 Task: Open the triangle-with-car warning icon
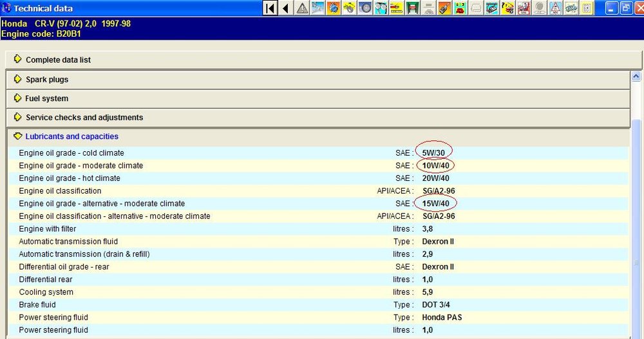555,8
